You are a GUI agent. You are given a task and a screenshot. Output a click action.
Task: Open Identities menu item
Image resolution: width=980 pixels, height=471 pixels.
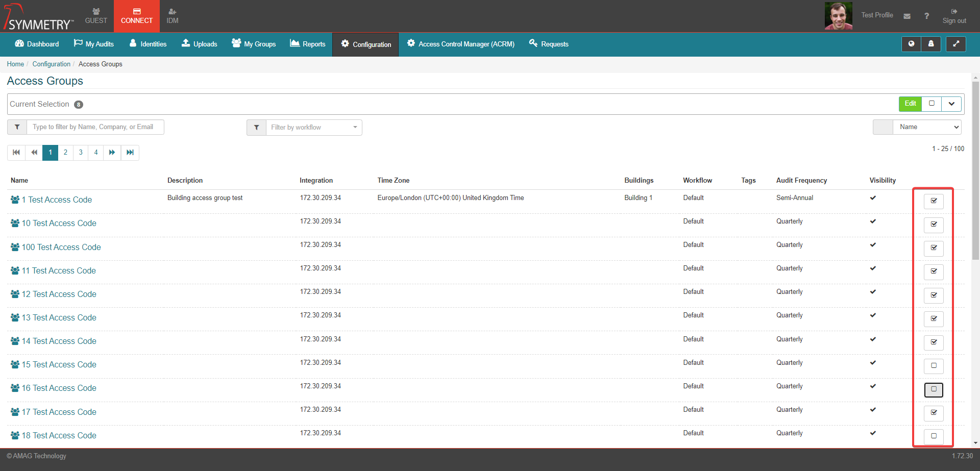(x=148, y=44)
